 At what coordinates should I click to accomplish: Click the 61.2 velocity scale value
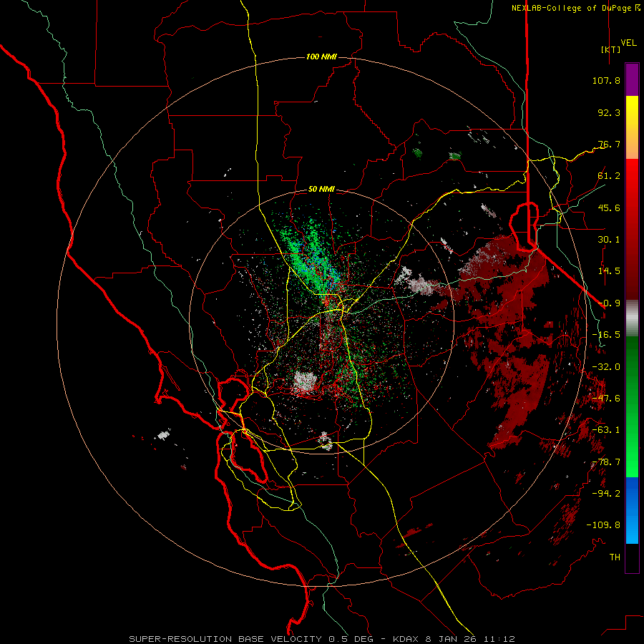609,176
